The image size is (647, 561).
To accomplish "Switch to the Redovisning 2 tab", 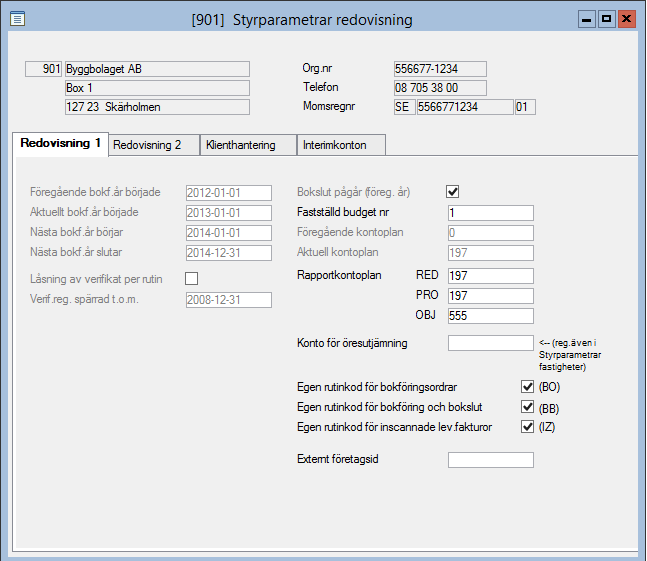I will [154, 145].
